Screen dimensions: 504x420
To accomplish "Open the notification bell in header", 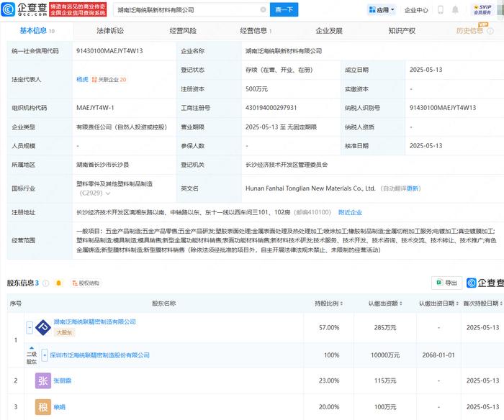I will (455, 9).
